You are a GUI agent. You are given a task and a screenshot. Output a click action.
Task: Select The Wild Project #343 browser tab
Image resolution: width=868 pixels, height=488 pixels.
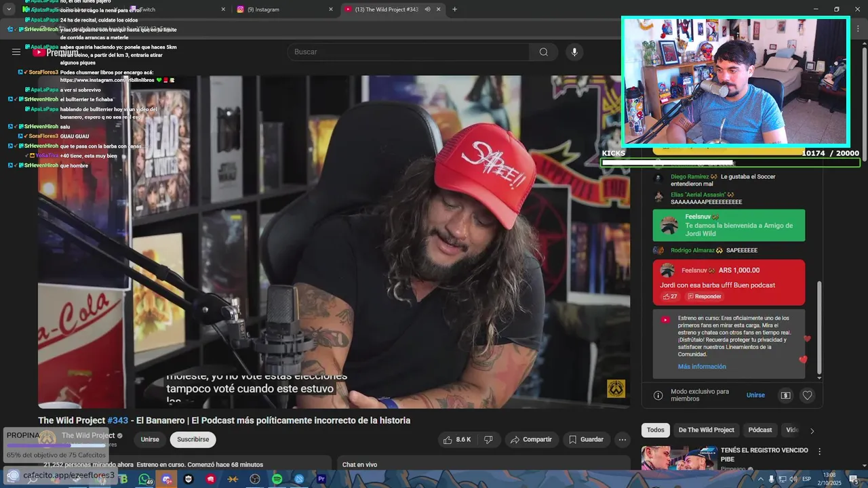392,9
